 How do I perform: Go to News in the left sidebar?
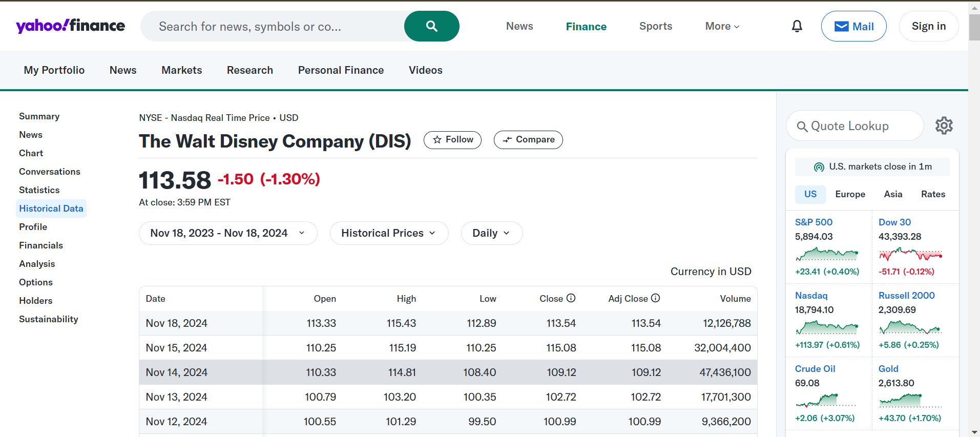point(31,135)
